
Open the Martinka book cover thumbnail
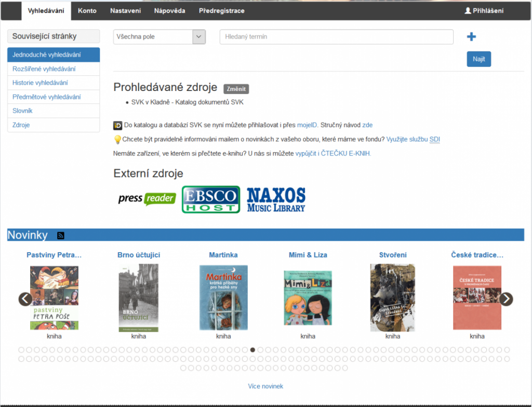[x=223, y=298]
